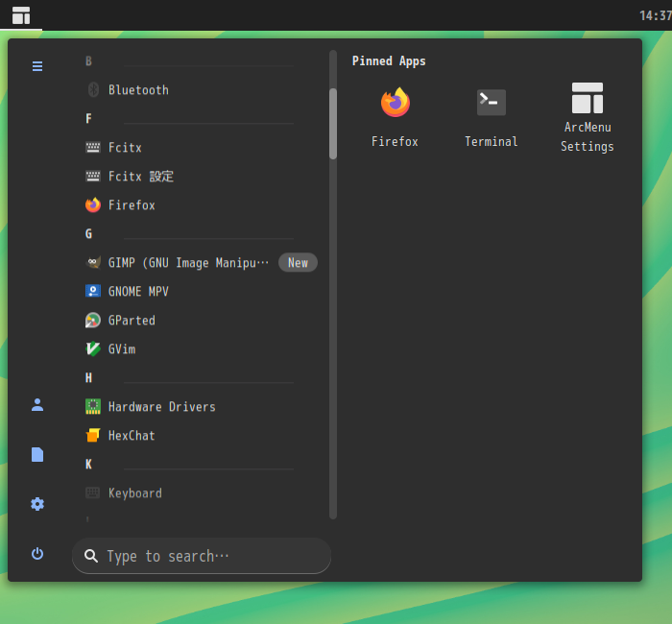Click the app list scrollbar handle
672x624 pixels.
tap(333, 124)
